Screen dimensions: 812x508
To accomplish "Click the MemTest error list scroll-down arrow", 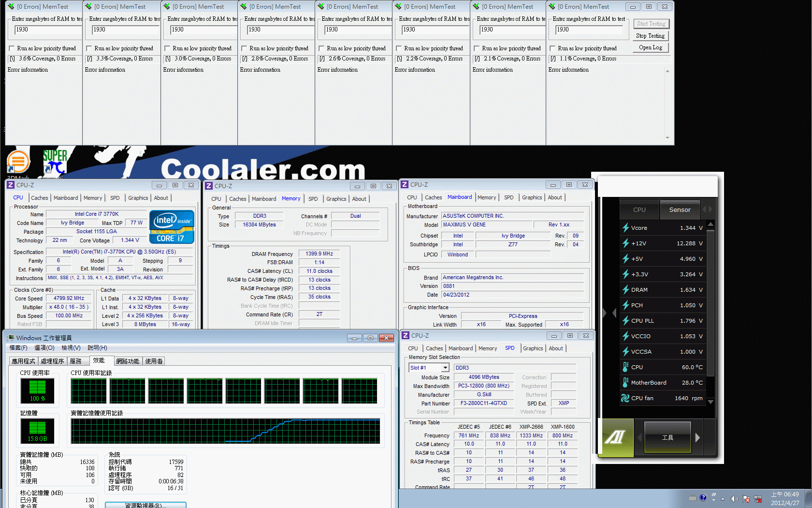I will pos(667,138).
